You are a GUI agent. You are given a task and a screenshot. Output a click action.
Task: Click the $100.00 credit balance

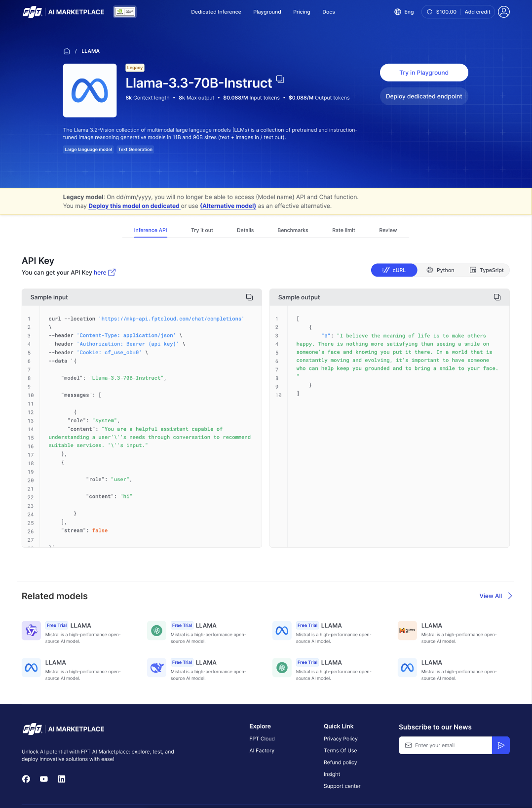(446, 12)
